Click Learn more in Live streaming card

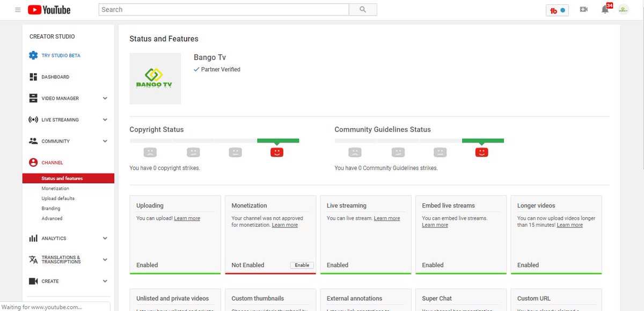(x=387, y=218)
